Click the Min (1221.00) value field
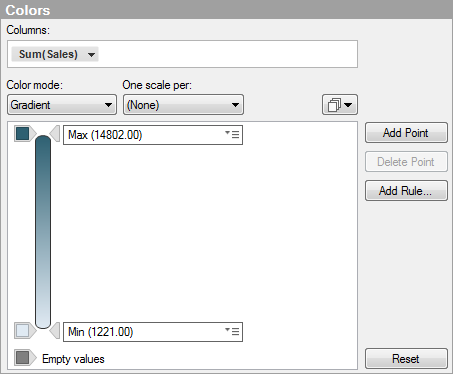 click(x=153, y=332)
